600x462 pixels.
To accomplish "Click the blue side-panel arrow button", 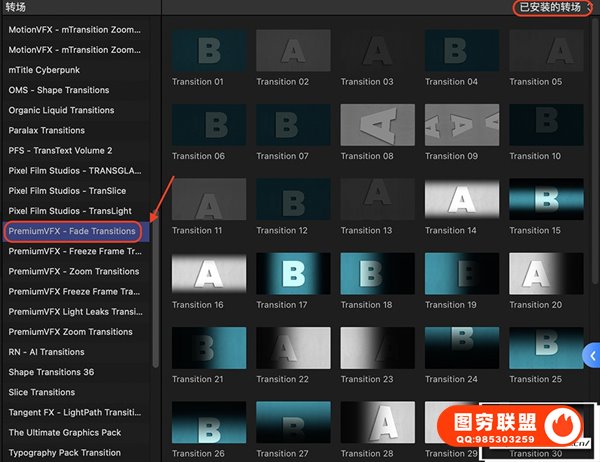I will (x=592, y=355).
